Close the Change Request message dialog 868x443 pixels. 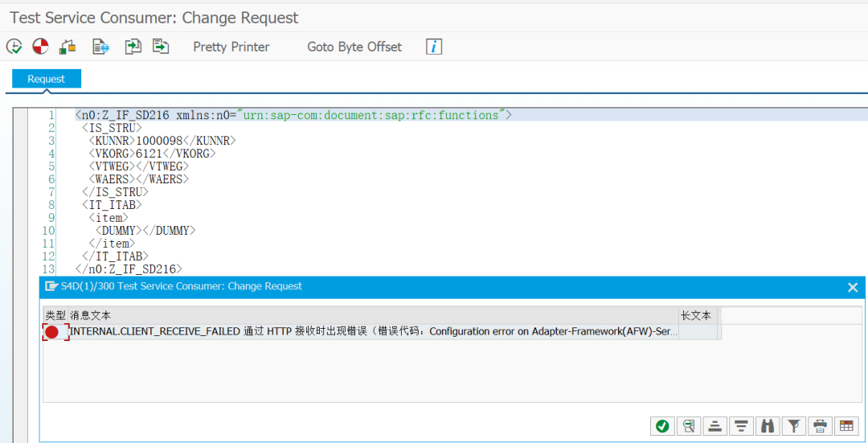tap(853, 287)
